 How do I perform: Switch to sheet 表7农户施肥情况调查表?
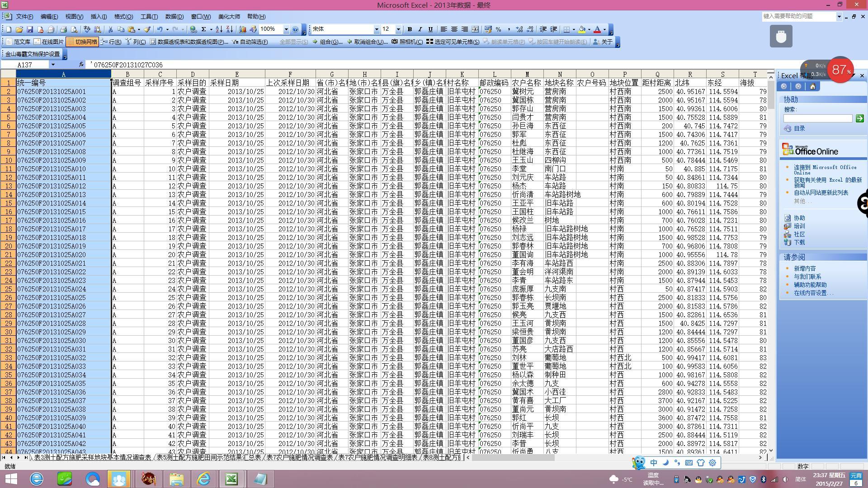point(299,457)
